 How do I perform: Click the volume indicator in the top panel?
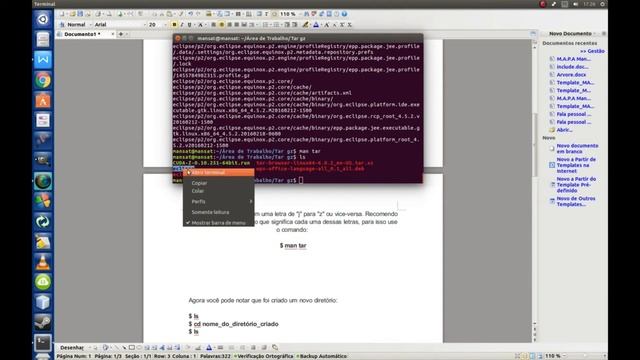[576, 4]
